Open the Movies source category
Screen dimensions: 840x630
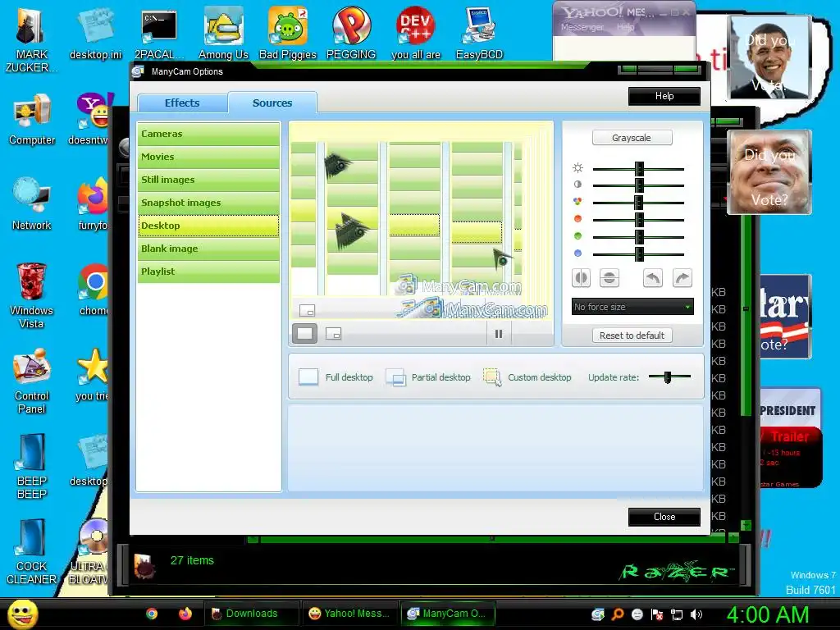tap(208, 157)
